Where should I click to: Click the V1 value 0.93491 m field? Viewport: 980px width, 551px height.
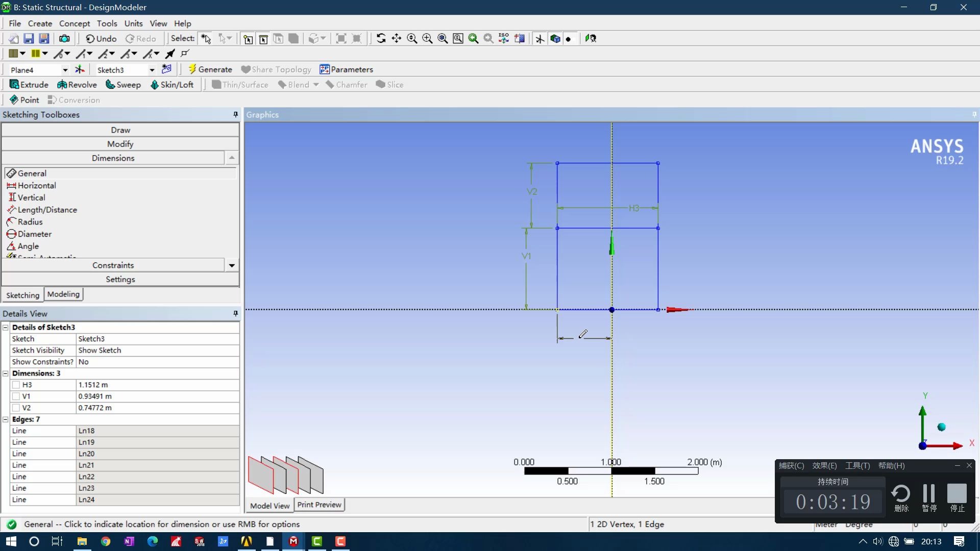(158, 396)
